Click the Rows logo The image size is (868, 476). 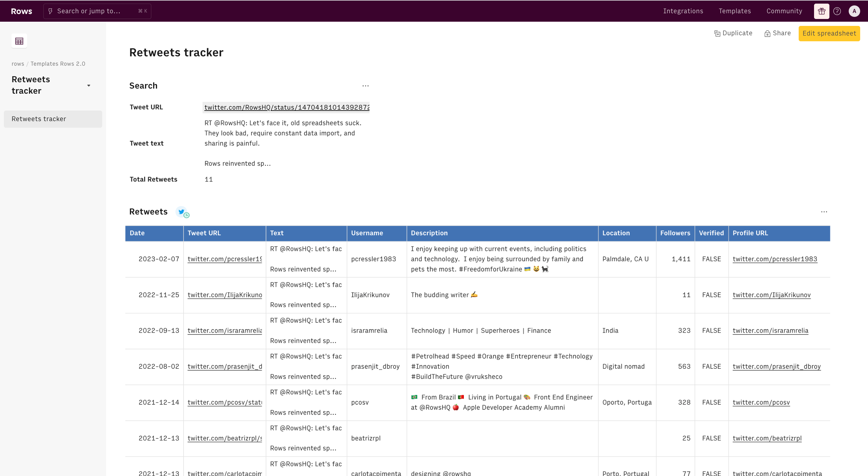(22, 11)
